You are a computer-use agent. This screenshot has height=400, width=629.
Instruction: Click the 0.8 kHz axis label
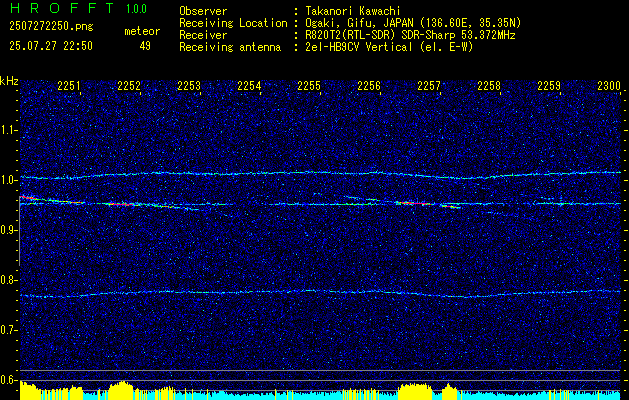[9, 280]
